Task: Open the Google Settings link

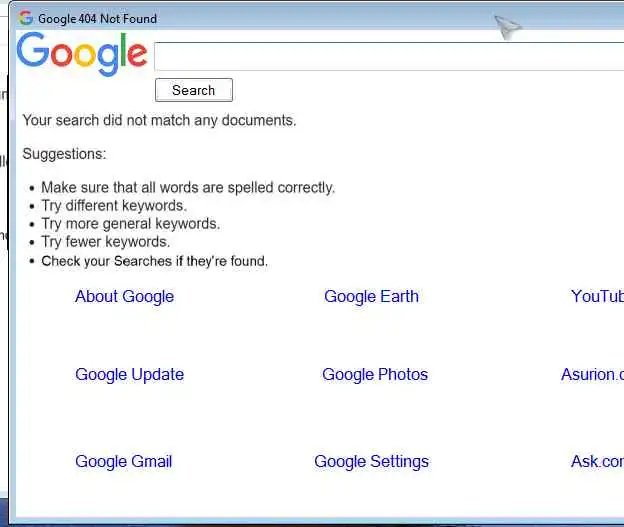Action: [x=372, y=462]
